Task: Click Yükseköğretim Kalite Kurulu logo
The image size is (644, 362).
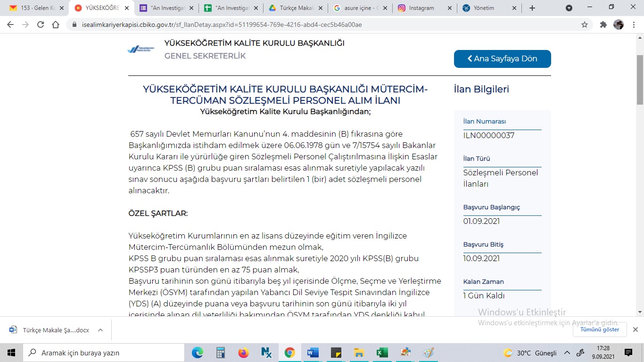Action: [141, 49]
